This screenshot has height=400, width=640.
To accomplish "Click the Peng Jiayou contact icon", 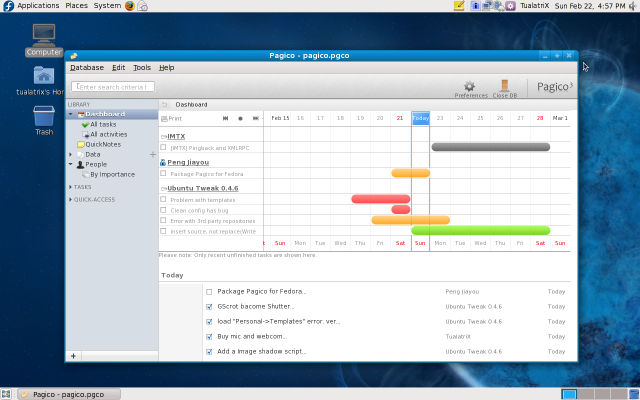I will point(163,162).
